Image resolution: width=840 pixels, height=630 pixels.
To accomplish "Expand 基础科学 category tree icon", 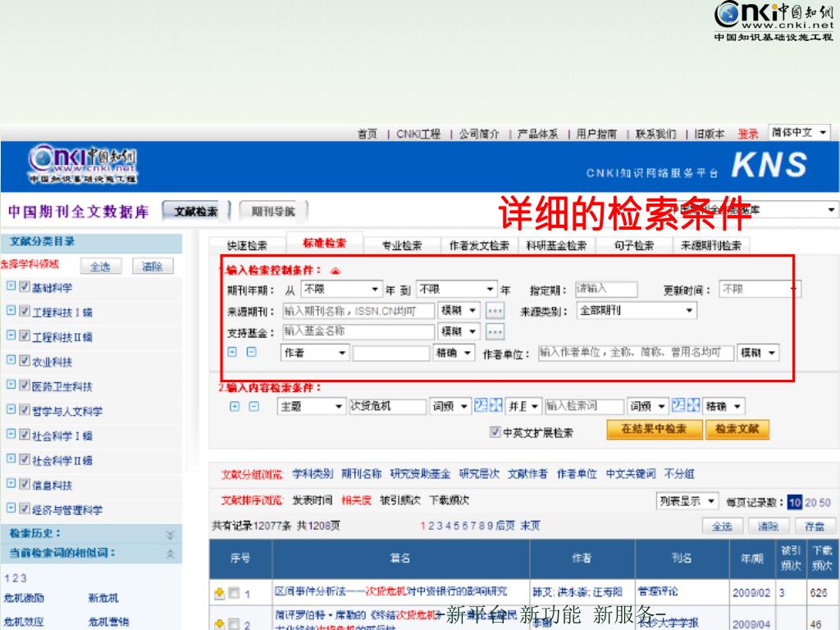I will (11, 286).
